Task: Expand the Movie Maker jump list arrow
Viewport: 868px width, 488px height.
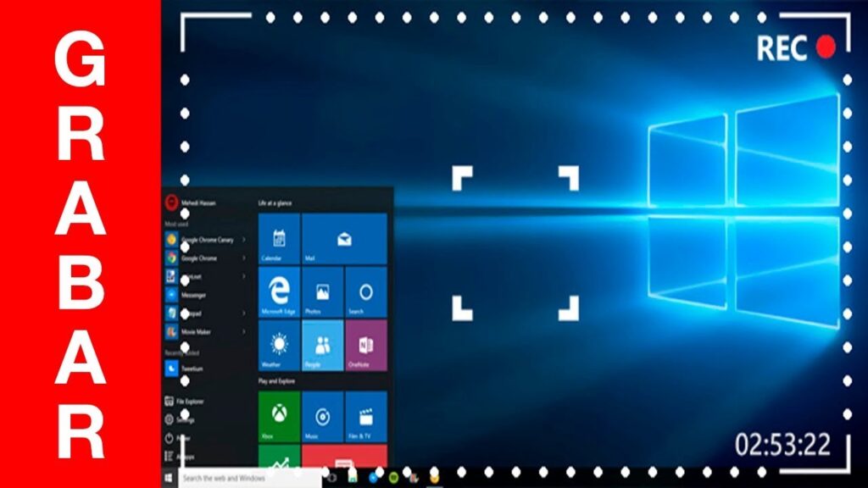Action: (243, 332)
